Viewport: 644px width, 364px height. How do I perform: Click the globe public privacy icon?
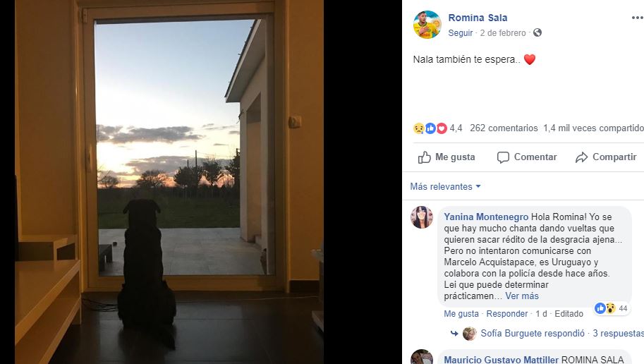[x=537, y=32]
